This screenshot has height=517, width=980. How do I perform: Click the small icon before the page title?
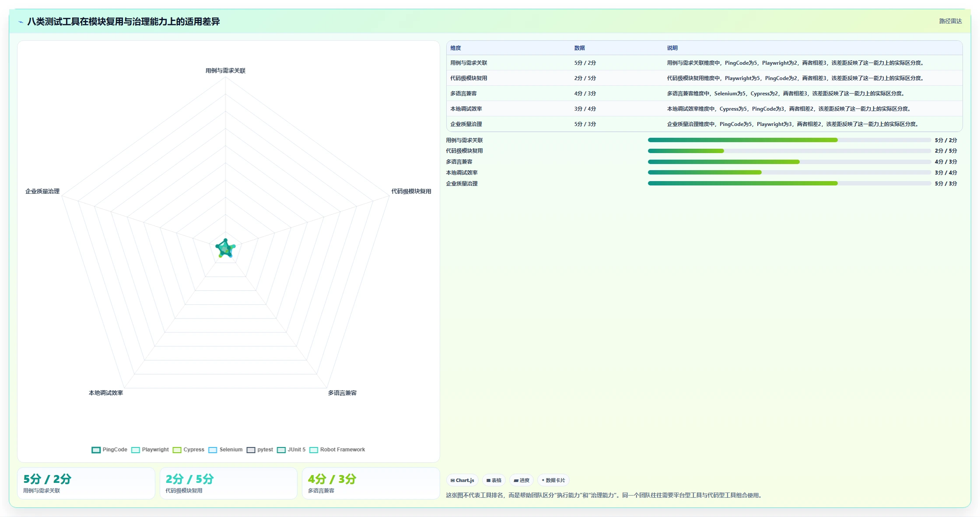pyautogui.click(x=21, y=22)
